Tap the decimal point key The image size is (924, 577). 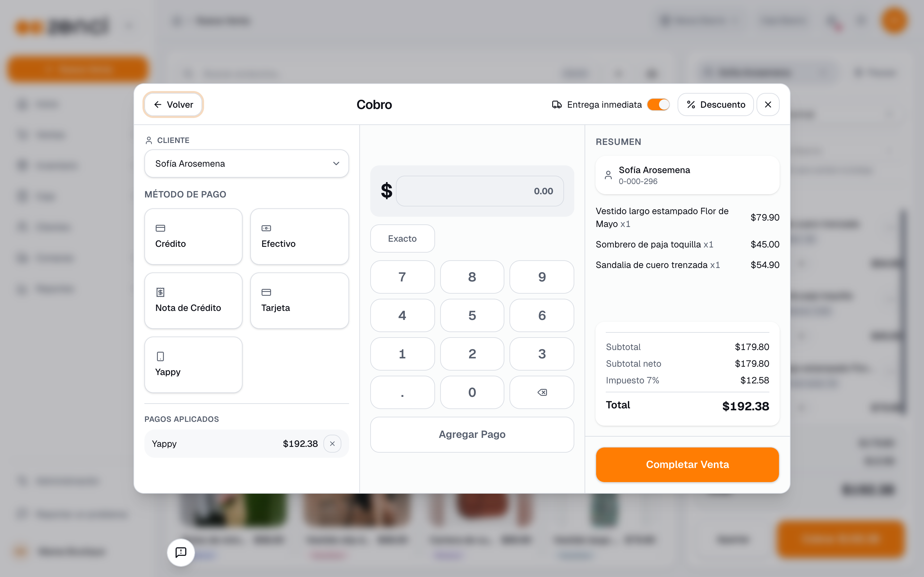pos(402,392)
